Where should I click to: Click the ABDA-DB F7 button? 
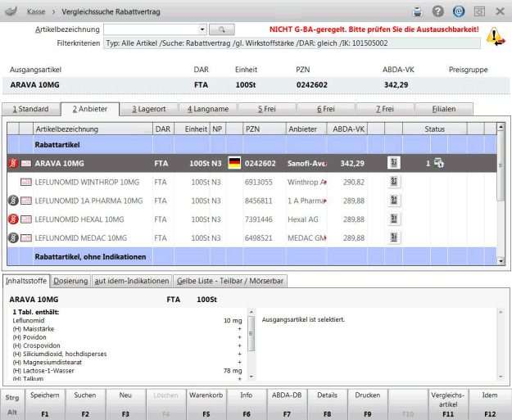[x=287, y=404]
